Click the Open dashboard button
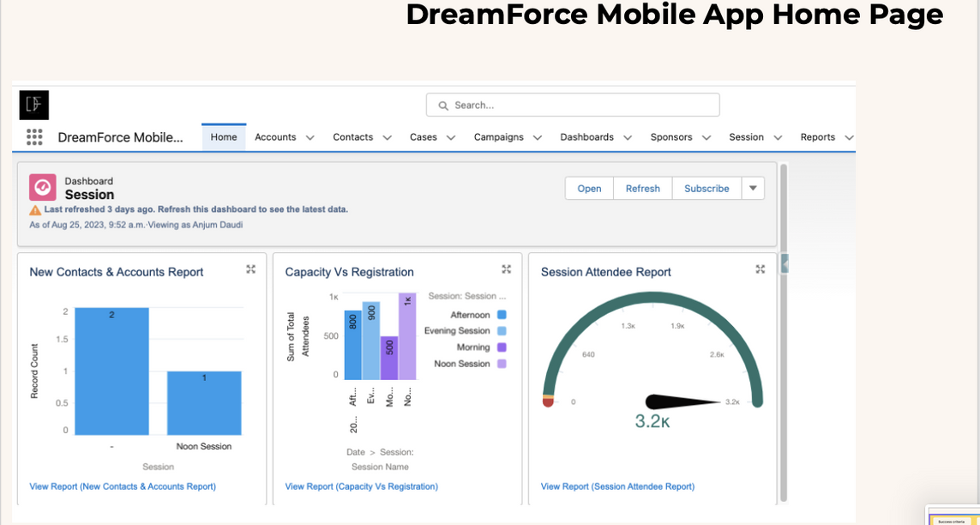This screenshot has width=980, height=525. pos(589,188)
